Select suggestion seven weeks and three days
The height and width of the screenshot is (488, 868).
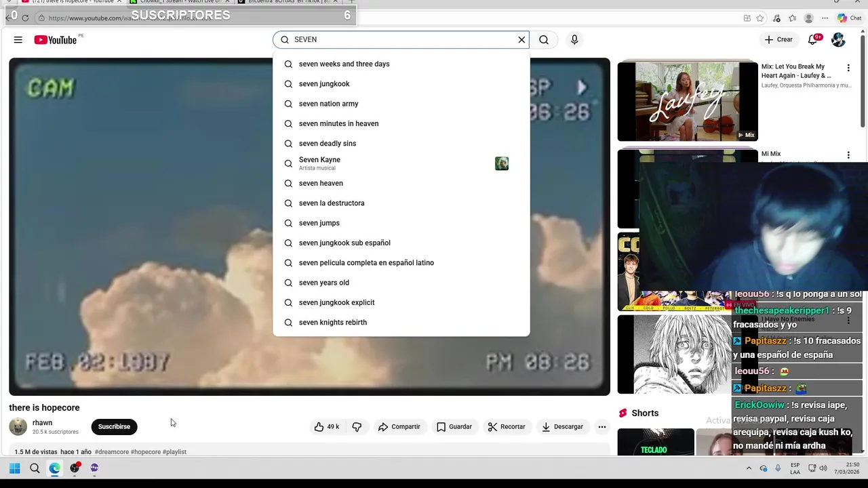(x=401, y=64)
